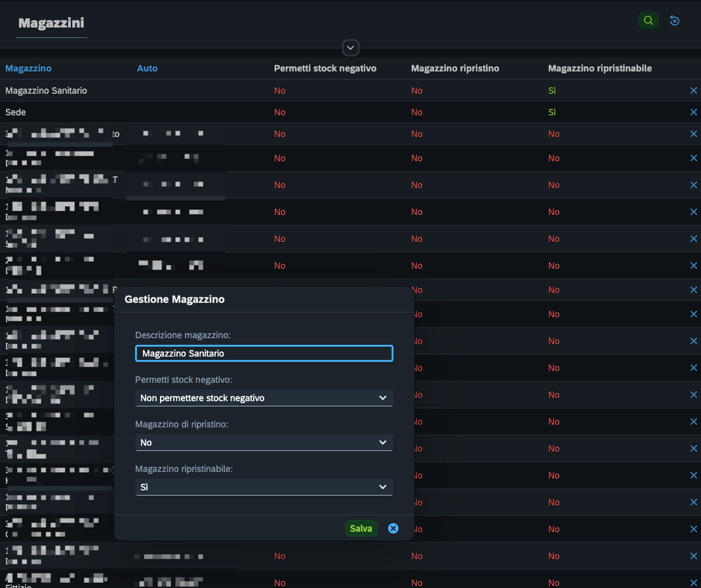This screenshot has height=588, width=701.
Task: Save warehouse with Salva button
Action: point(361,528)
